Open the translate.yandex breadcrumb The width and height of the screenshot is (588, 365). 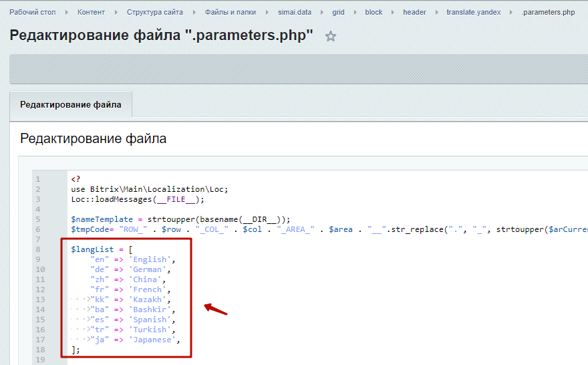pyautogui.click(x=473, y=12)
